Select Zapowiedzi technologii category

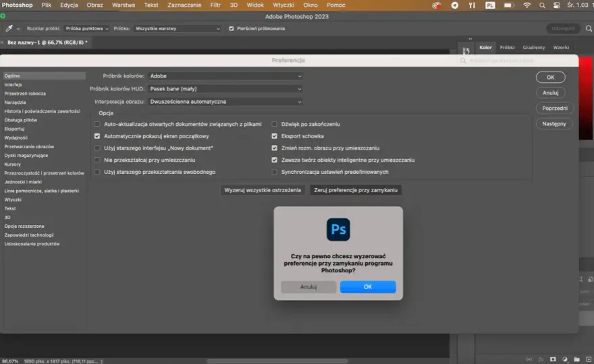tap(29, 235)
